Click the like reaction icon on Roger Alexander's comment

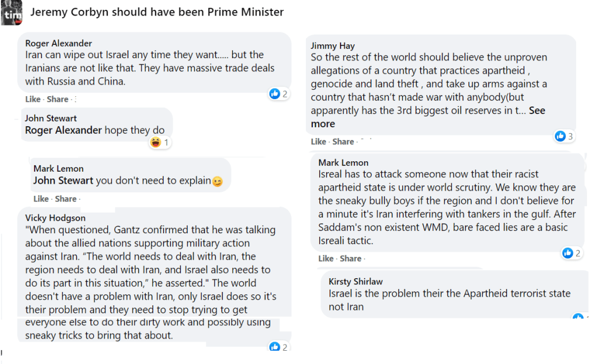pos(274,94)
